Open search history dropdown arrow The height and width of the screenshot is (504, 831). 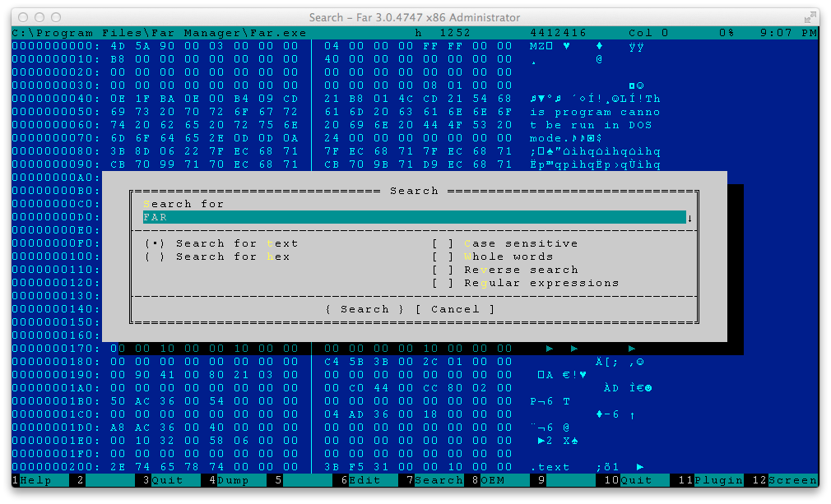coord(689,218)
